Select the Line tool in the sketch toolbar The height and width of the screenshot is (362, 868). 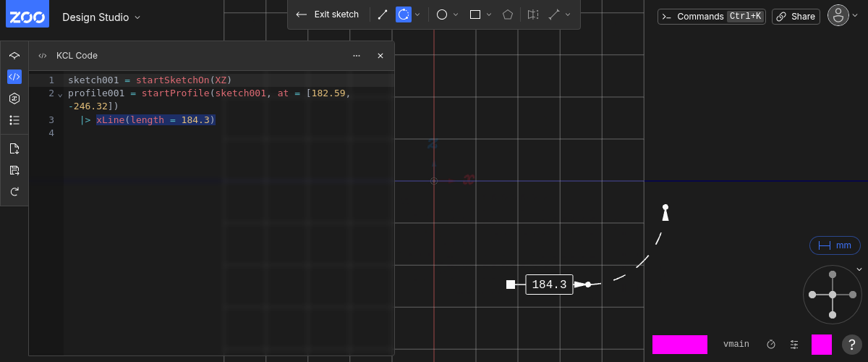click(383, 14)
